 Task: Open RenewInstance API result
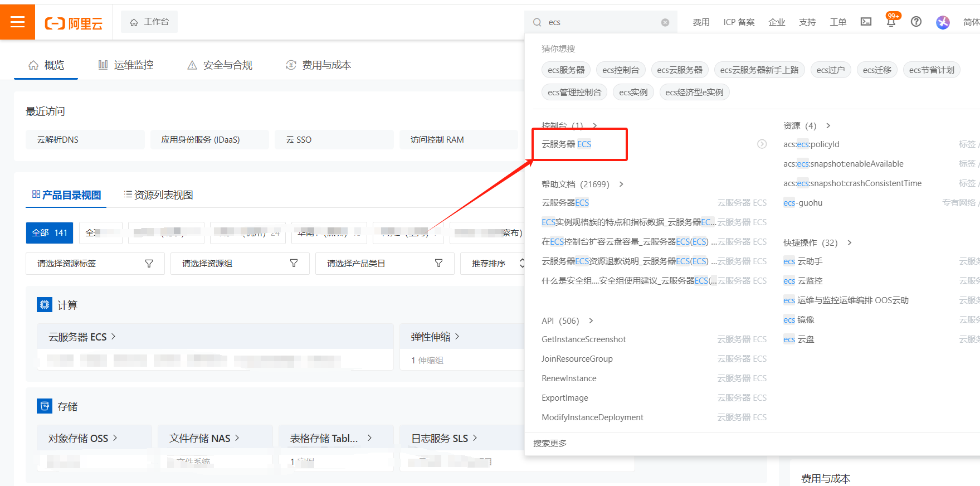[x=569, y=378]
